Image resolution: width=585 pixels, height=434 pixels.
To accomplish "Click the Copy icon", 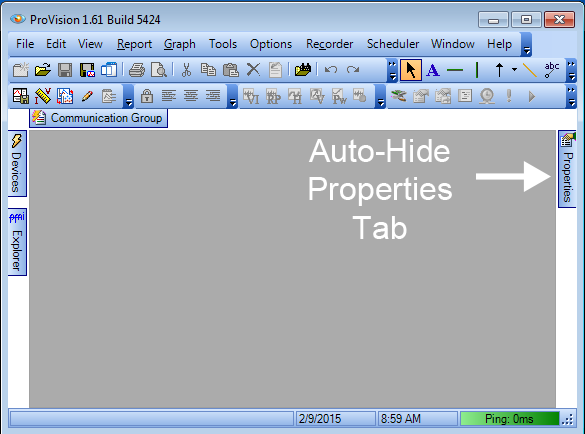I will (x=208, y=70).
